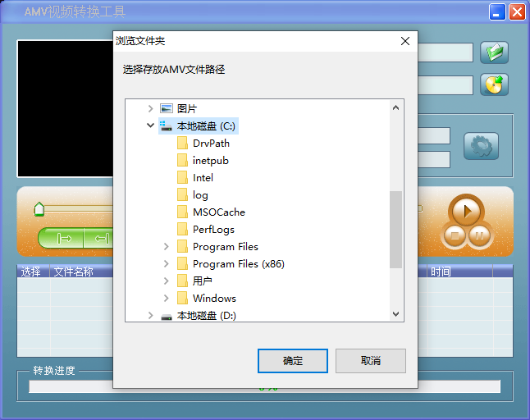530x420 pixels.
Task: Select the Program Files (x86) folder
Action: (x=231, y=264)
